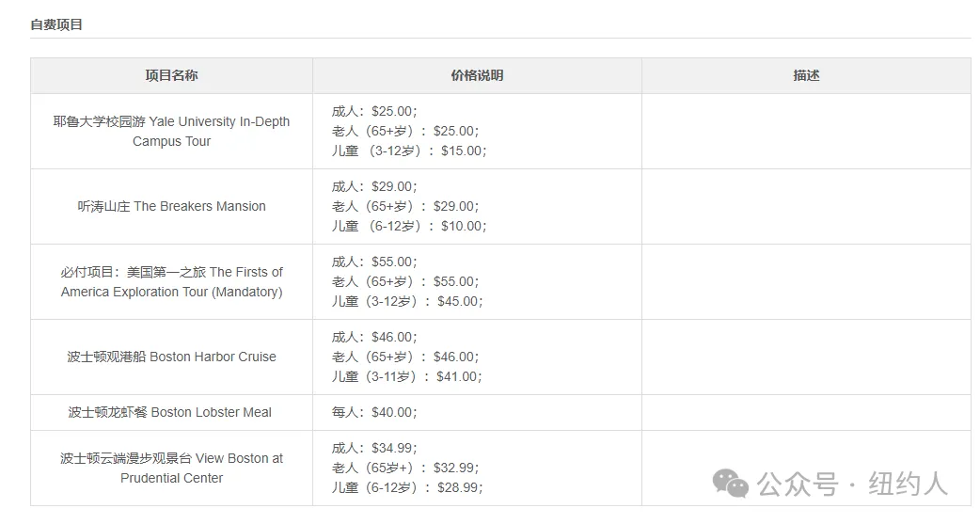Select the 项目名称 column header
The image size is (980, 524).
tap(171, 75)
